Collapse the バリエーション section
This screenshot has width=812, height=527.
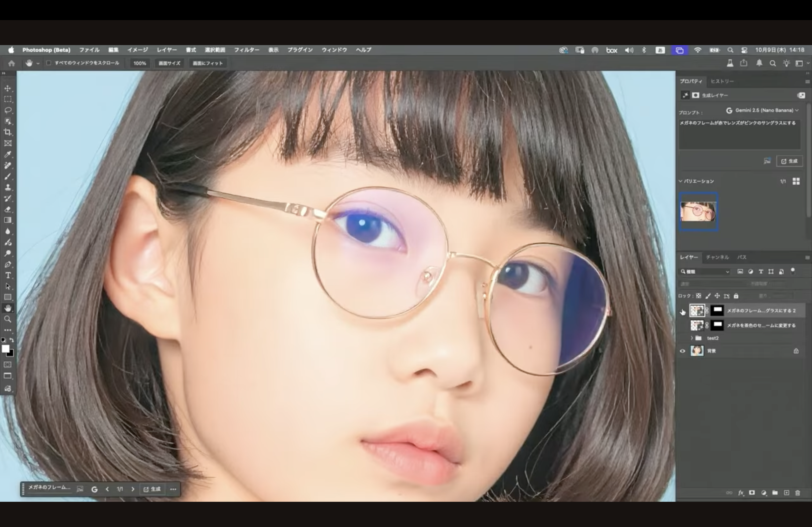pos(681,181)
